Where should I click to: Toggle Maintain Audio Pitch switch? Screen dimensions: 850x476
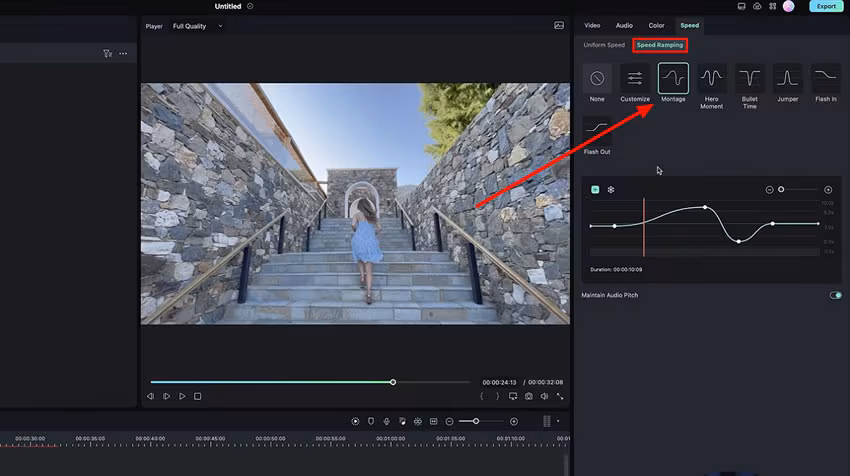(x=835, y=295)
